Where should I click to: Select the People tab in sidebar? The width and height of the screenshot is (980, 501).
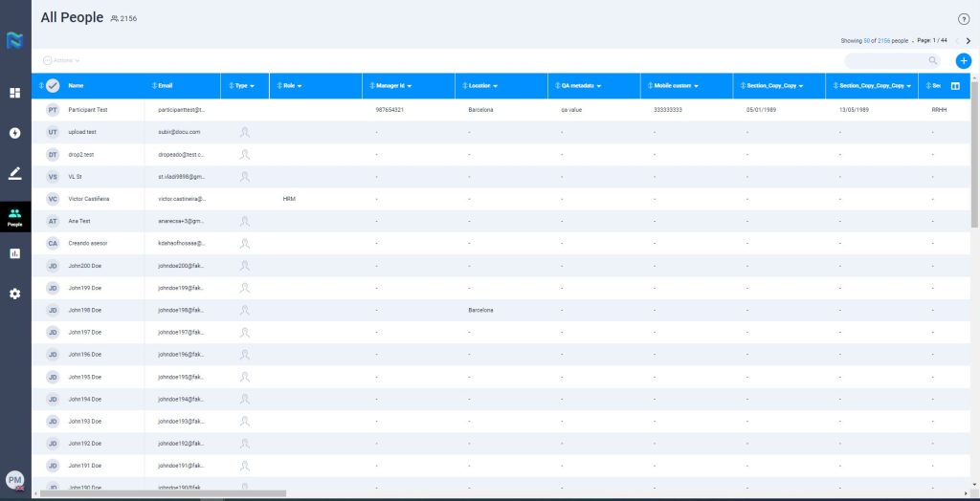coord(14,217)
